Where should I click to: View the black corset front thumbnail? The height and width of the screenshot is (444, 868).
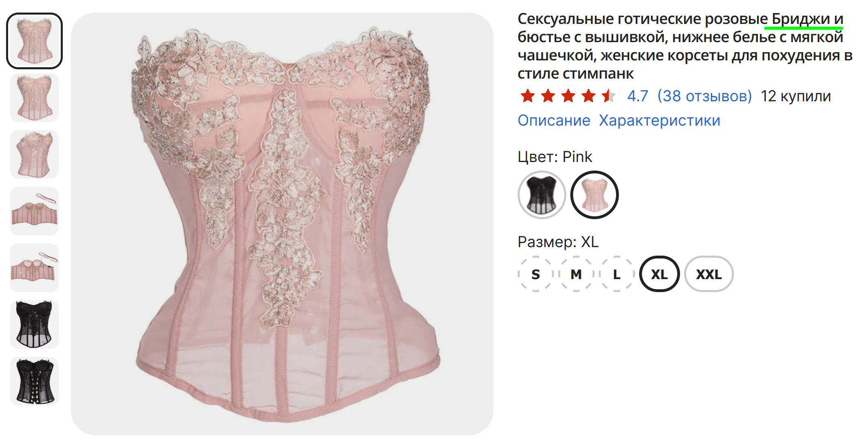coord(34,324)
